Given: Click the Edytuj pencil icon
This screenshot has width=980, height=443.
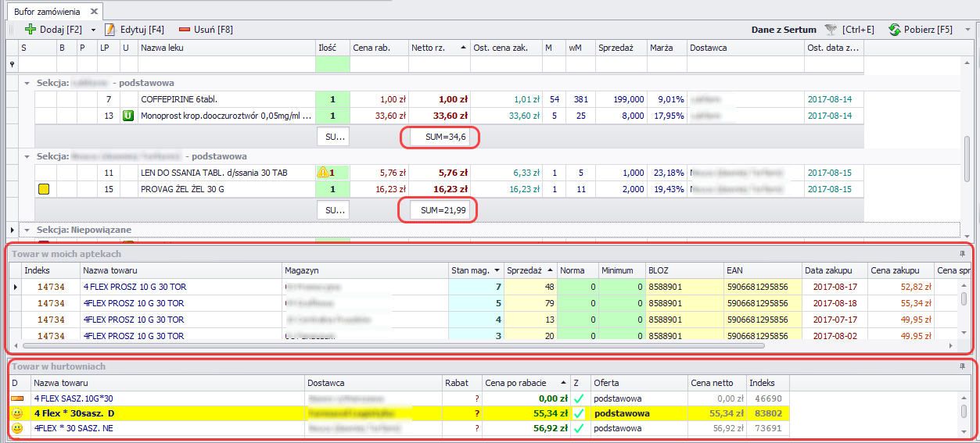Looking at the screenshot, I should pos(110,30).
